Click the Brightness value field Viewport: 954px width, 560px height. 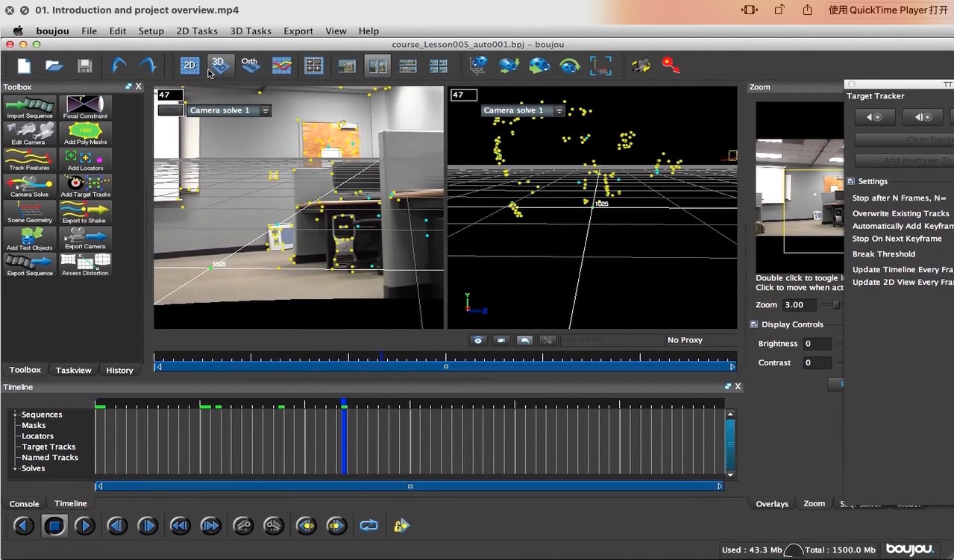click(x=817, y=344)
